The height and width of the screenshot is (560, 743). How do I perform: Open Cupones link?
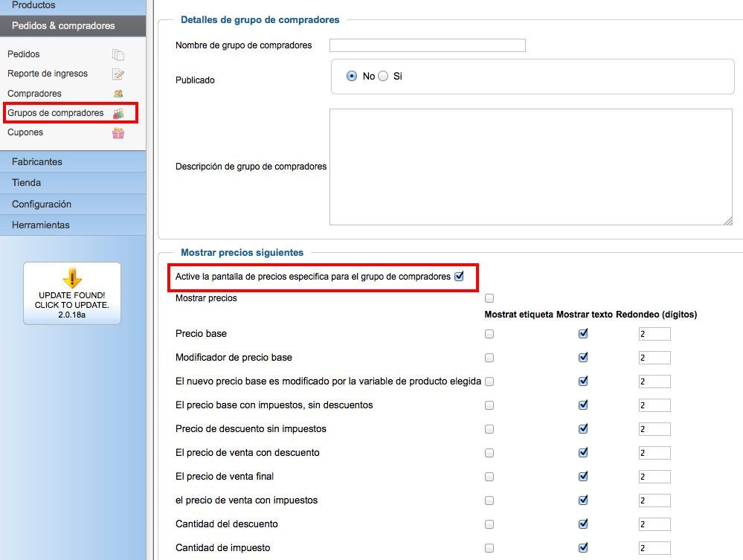click(25, 132)
